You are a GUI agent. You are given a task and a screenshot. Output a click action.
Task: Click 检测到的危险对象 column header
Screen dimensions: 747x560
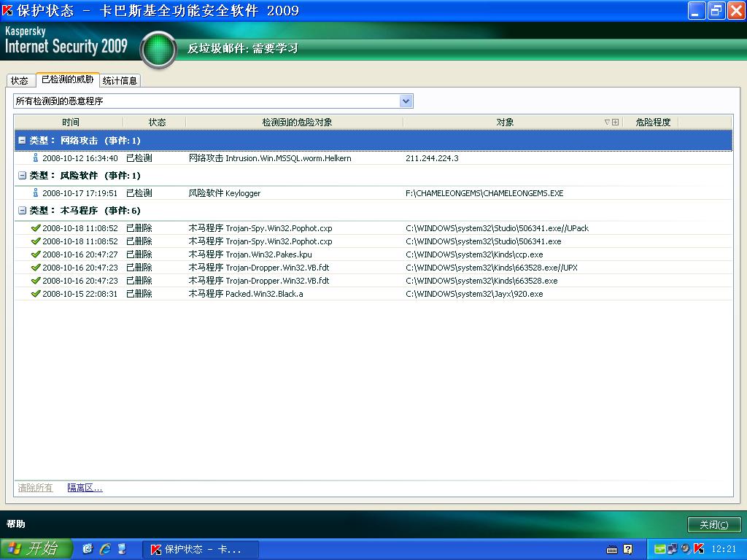297,122
